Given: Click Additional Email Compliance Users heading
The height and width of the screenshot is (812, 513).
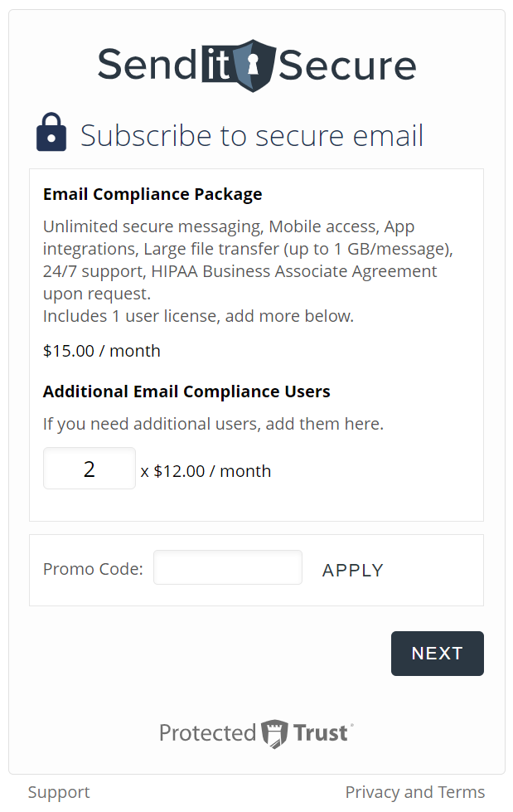Looking at the screenshot, I should point(186,391).
